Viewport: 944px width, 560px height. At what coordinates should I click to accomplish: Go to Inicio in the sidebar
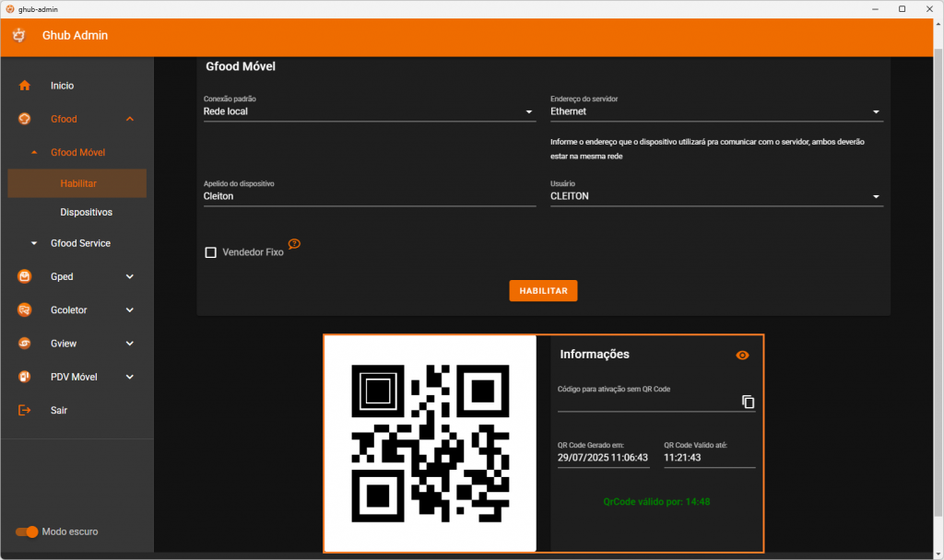coord(62,86)
